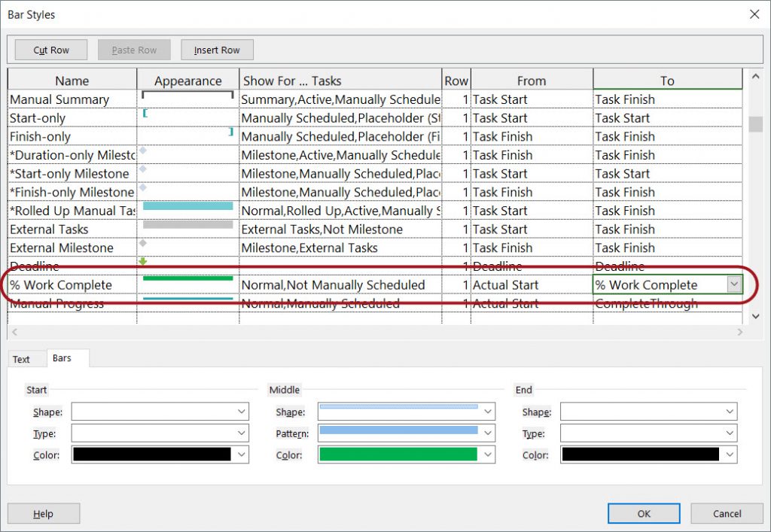Click 'Milestone,External Tasks' cell

(340, 248)
